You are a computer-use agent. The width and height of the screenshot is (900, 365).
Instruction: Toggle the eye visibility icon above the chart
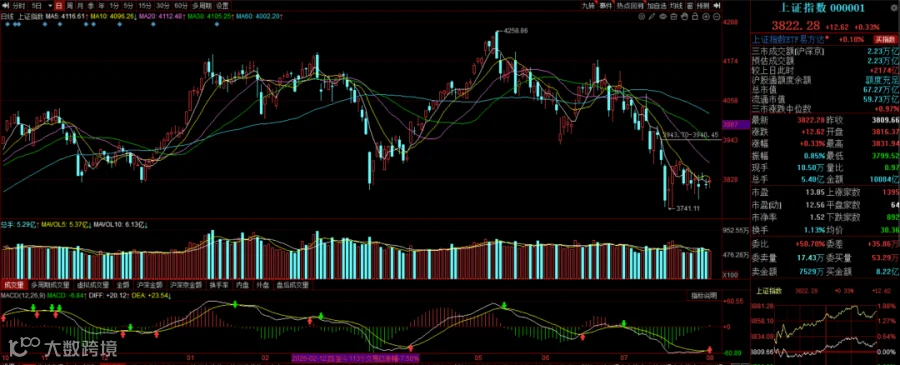663,16
